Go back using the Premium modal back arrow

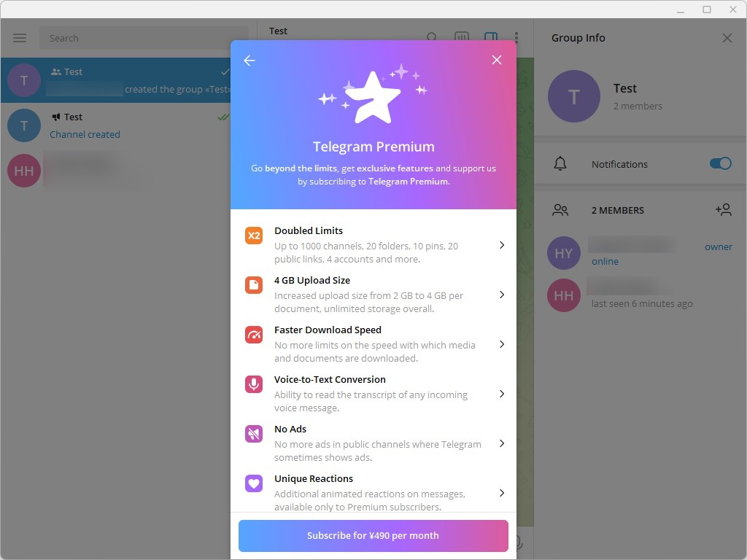(x=249, y=61)
